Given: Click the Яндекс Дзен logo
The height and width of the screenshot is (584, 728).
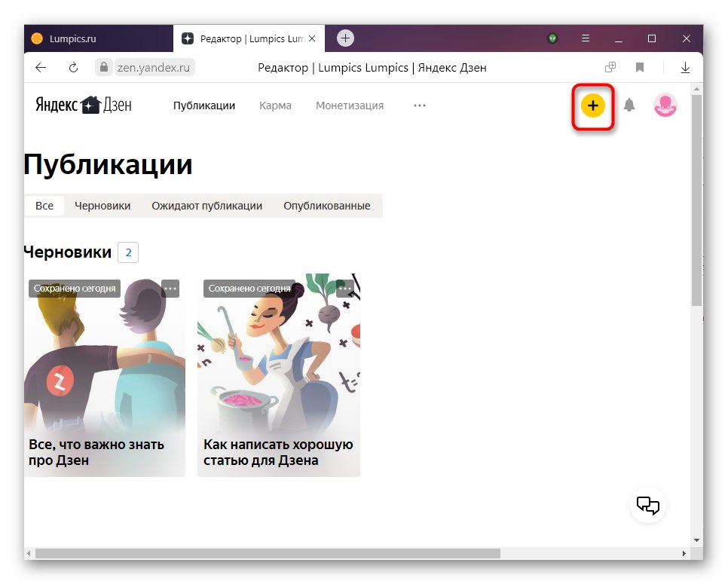Looking at the screenshot, I should point(81,105).
